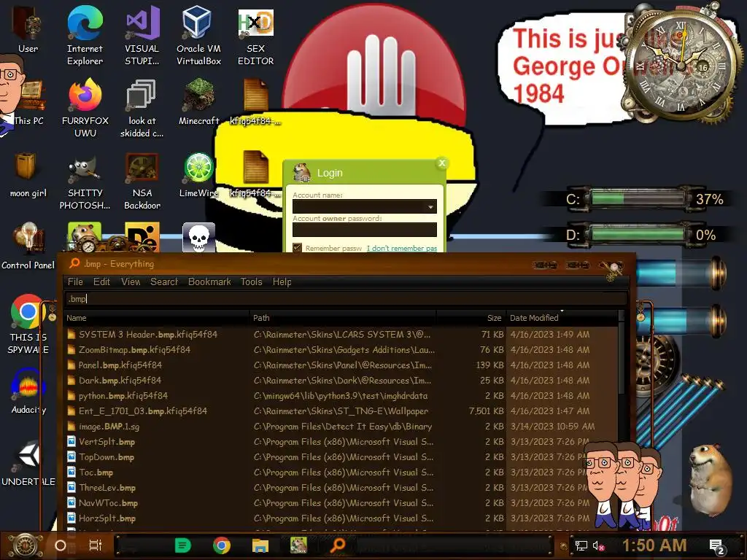Open File Explorer from the taskbar
747x560 pixels.
coord(260,545)
